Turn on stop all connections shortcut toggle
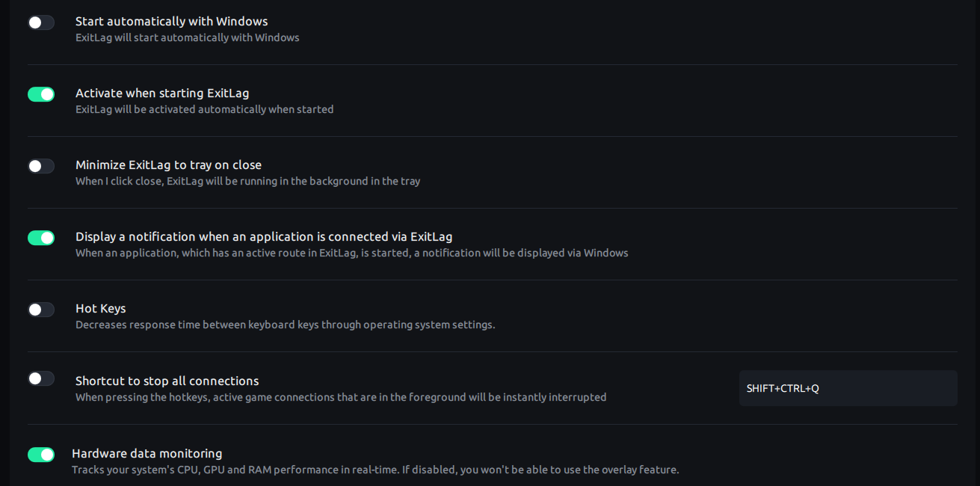 (41, 378)
